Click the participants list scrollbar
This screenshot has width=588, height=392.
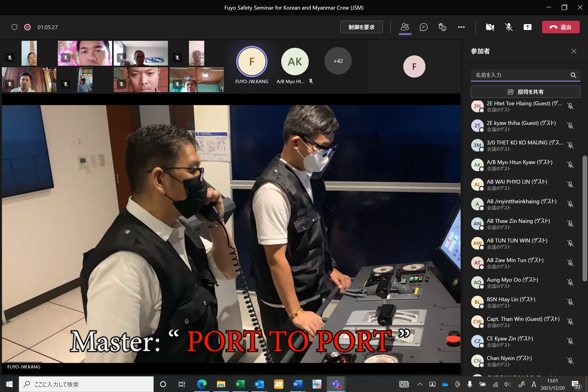click(584, 218)
